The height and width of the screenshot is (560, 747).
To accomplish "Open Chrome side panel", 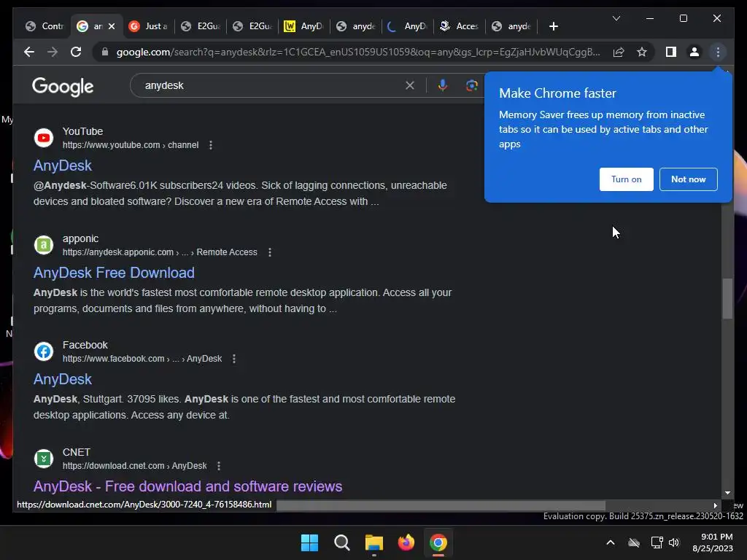I will point(671,52).
